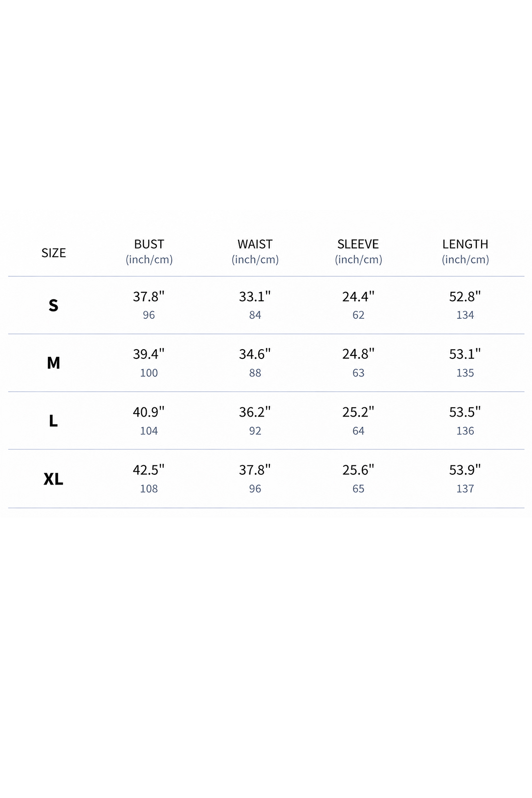Click the 52.8" length value for S
Screen dimensions: 532x798
click(465, 296)
